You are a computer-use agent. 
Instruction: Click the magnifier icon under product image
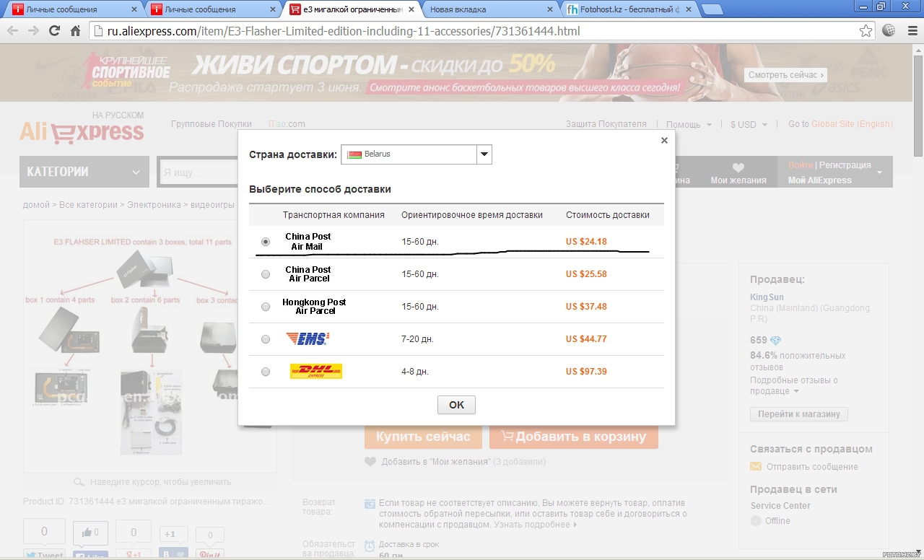79,482
